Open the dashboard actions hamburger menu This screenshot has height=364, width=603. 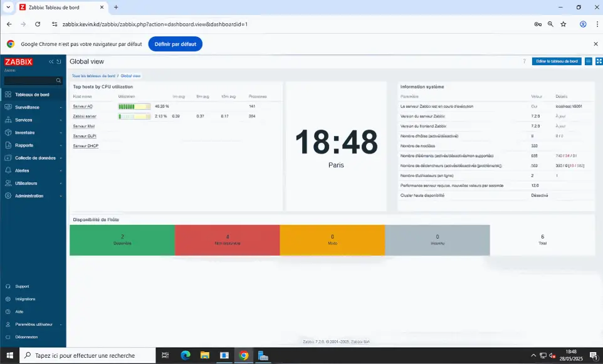pyautogui.click(x=589, y=61)
